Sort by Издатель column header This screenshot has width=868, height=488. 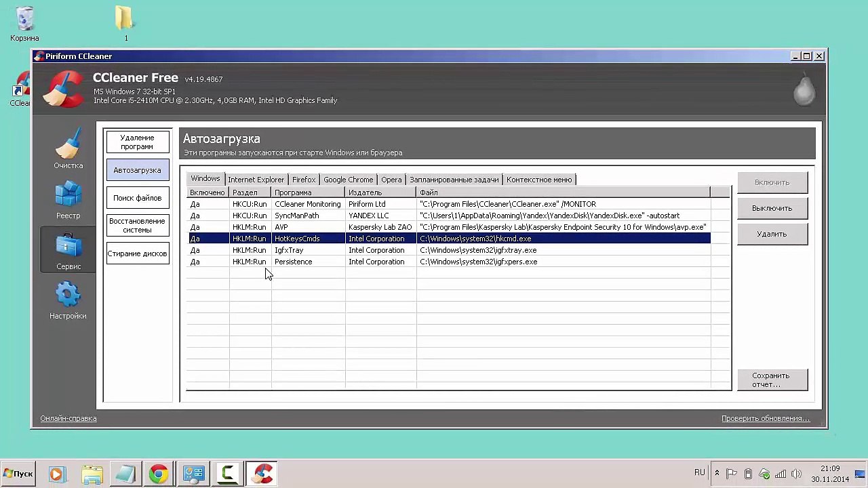tap(381, 192)
